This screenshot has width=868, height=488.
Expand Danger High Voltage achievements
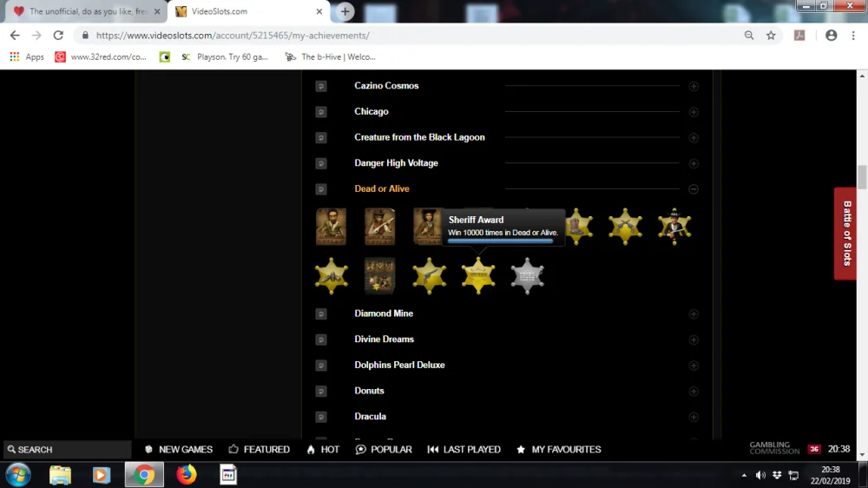click(694, 163)
